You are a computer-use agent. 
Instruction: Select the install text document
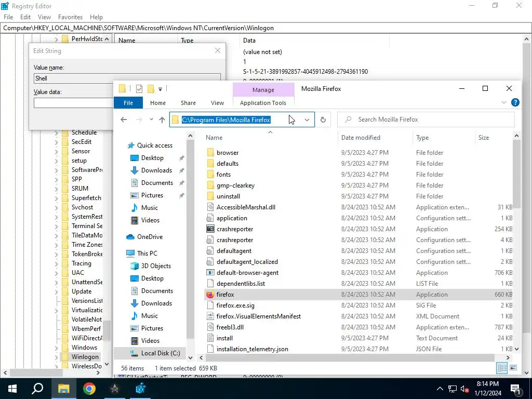[x=224, y=338]
